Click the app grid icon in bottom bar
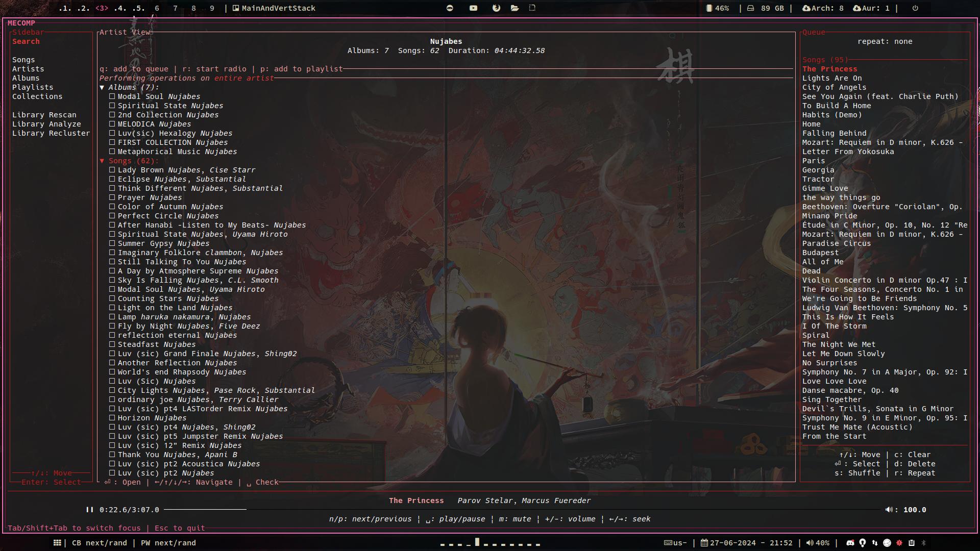Viewport: 980px width, 551px height. [57, 543]
